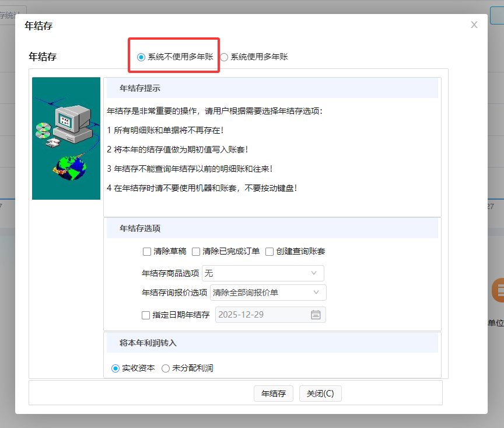504x428 pixels.
Task: Open the date calendar picker icon
Action: 316,315
